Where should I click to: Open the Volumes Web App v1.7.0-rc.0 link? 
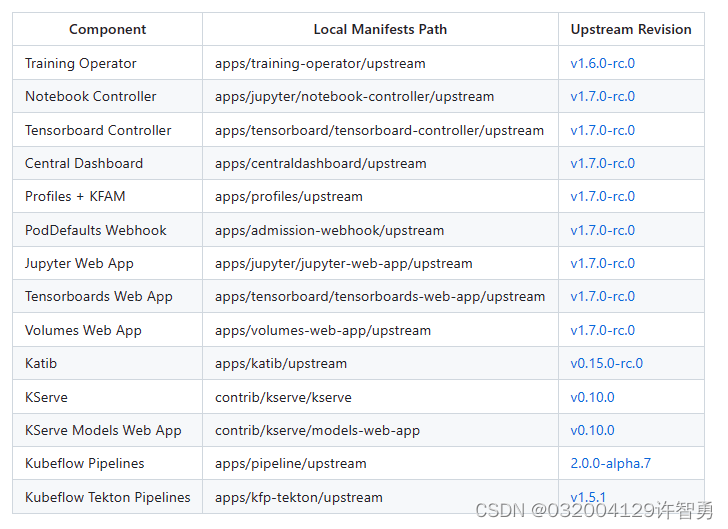602,330
